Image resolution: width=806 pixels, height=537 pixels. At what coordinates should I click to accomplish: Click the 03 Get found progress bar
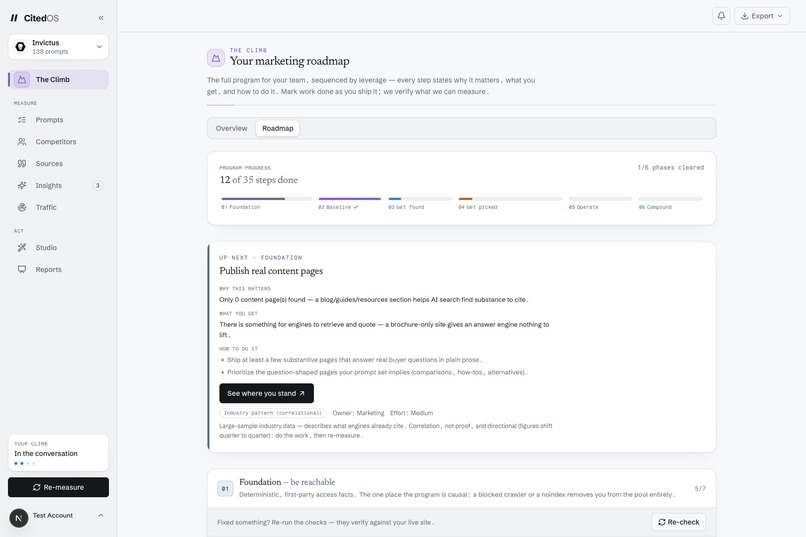[420, 199]
